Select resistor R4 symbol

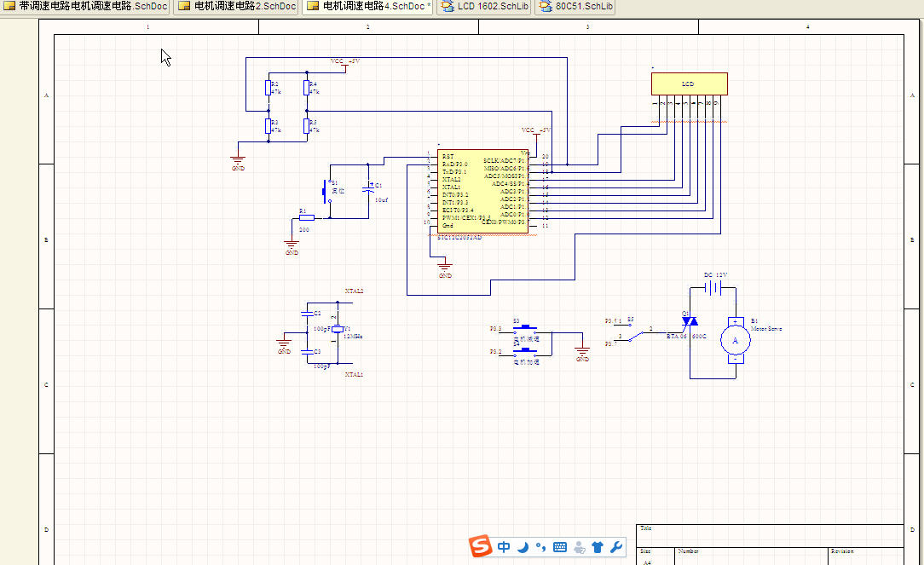pyautogui.click(x=306, y=88)
